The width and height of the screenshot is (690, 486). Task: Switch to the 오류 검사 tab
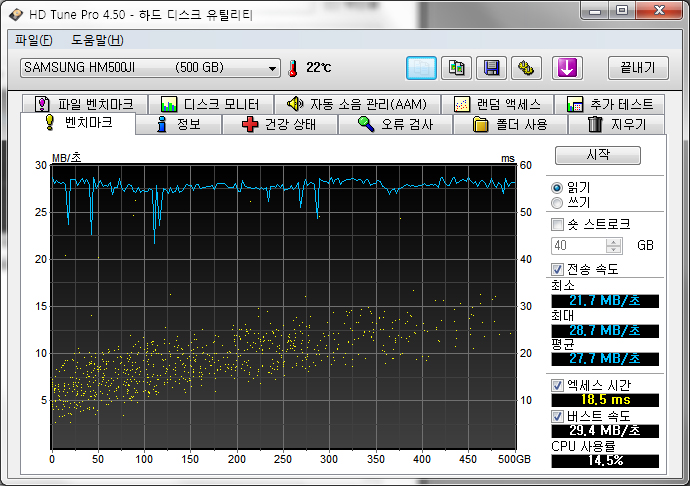point(394,125)
